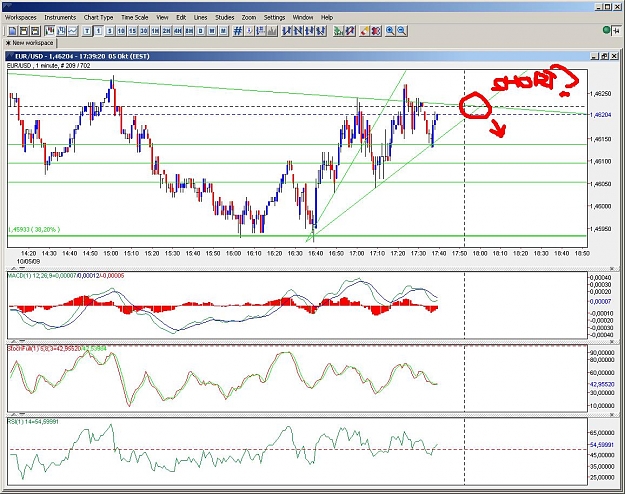Image resolution: width=625 pixels, height=494 pixels.
Task: Open the Studies menu
Action: (x=225, y=18)
